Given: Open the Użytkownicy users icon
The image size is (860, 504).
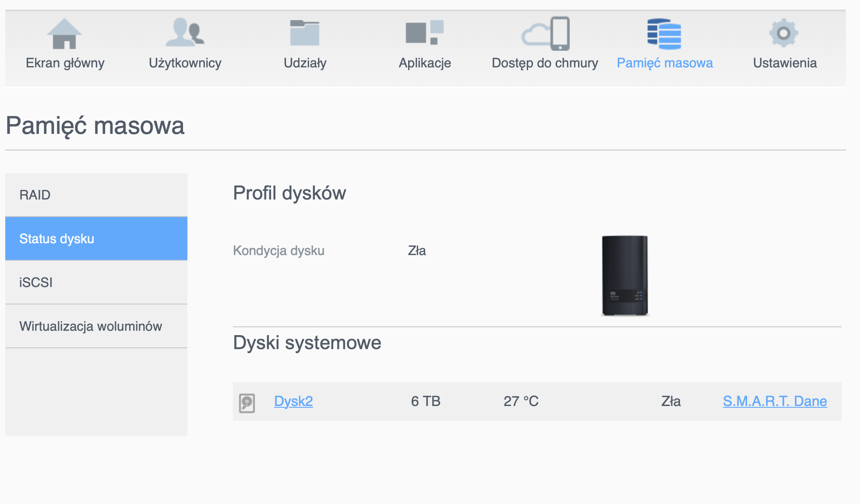Looking at the screenshot, I should [185, 32].
